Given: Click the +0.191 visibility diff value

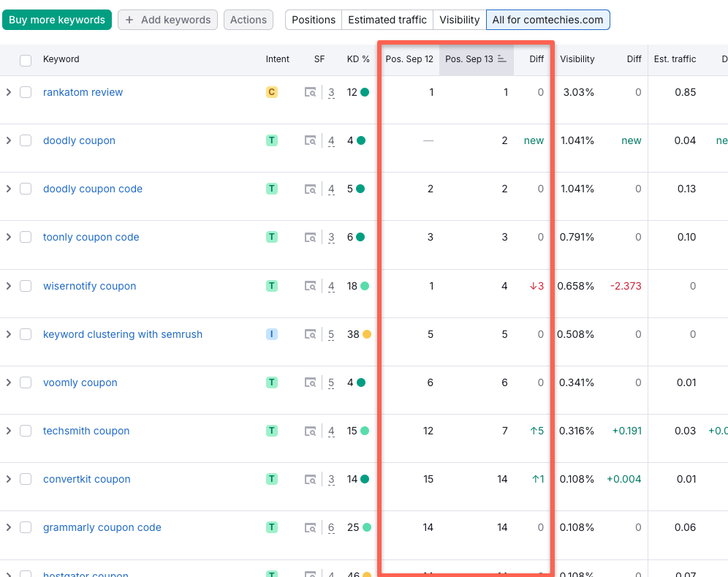Looking at the screenshot, I should coord(627,431).
